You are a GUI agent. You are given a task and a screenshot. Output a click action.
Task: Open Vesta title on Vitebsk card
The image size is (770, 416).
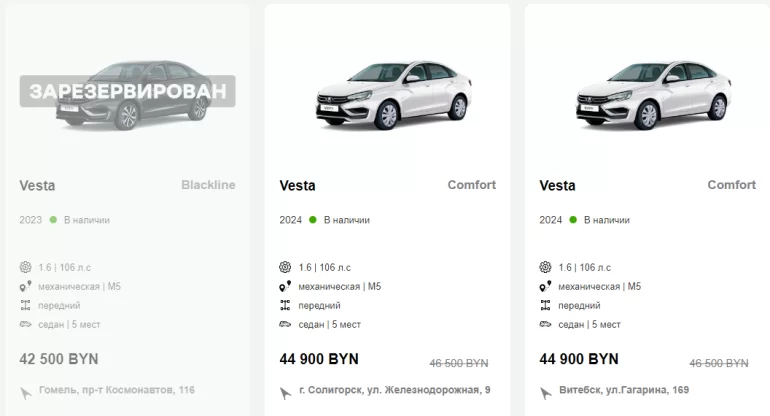pos(557,185)
